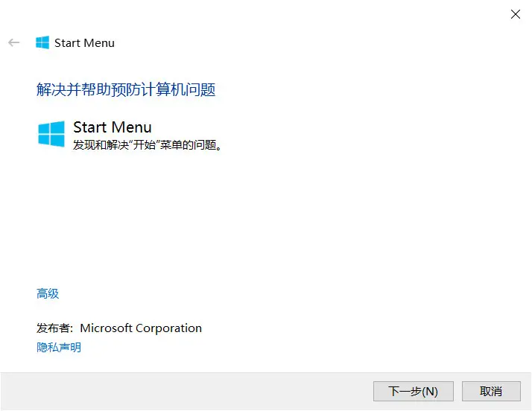
Task: Proceed to next troubleshooting step
Action: click(x=414, y=392)
